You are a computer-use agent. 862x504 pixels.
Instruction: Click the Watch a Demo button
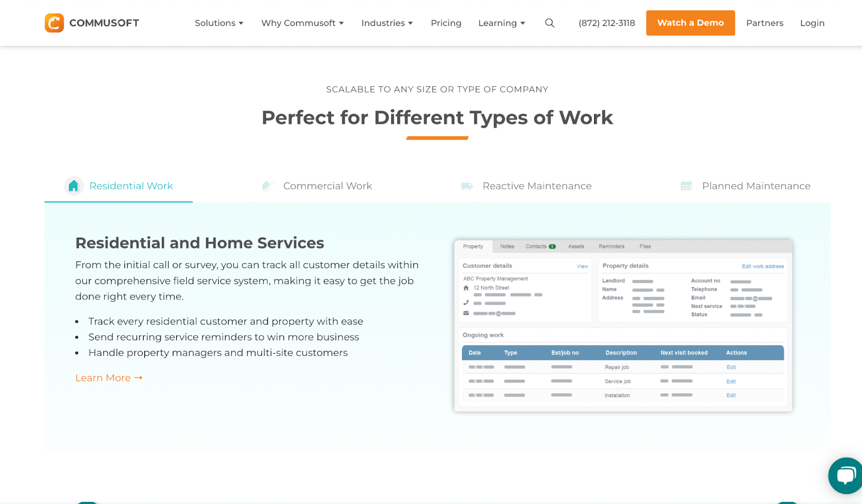point(690,23)
